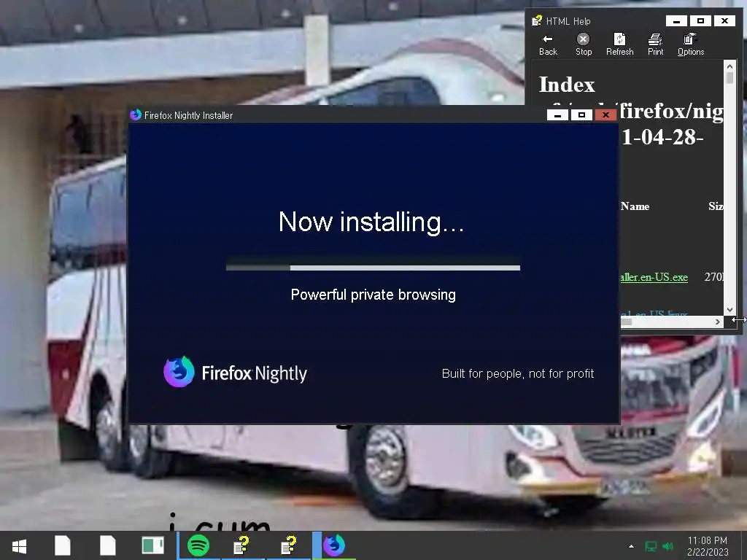Close the Firefox Nightly Installer window
747x560 pixels.
pos(605,114)
